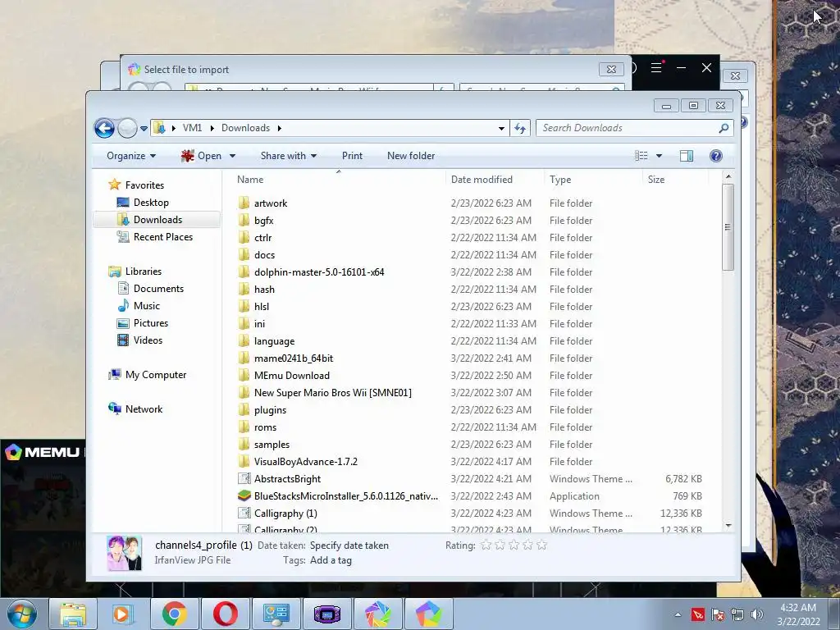Select the hash folder
Image resolution: width=840 pixels, height=630 pixels.
(264, 290)
